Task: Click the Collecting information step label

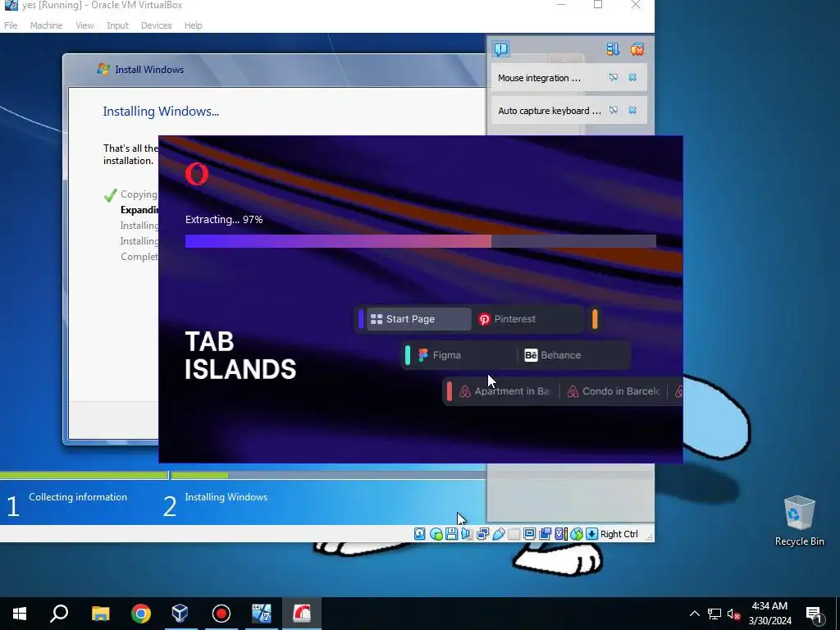Action: pos(78,497)
